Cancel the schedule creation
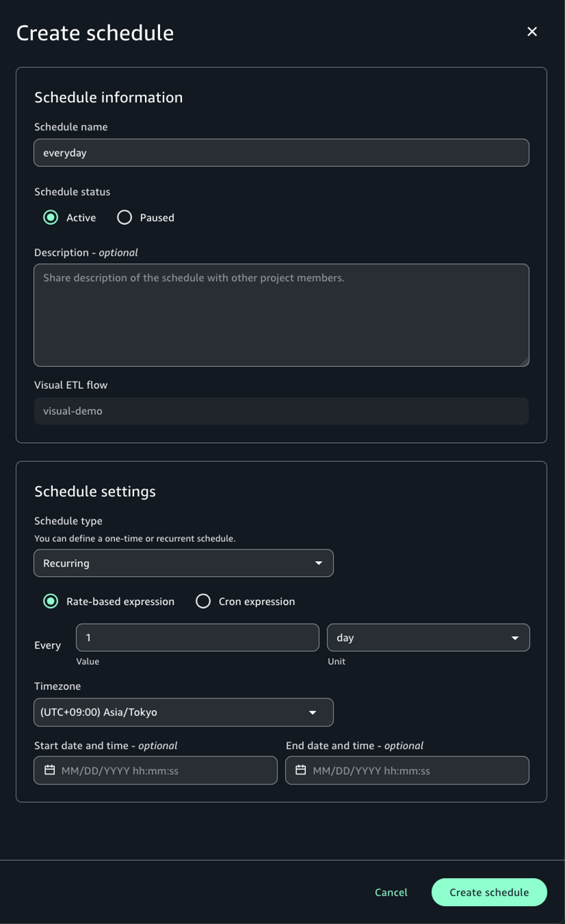 (x=391, y=892)
